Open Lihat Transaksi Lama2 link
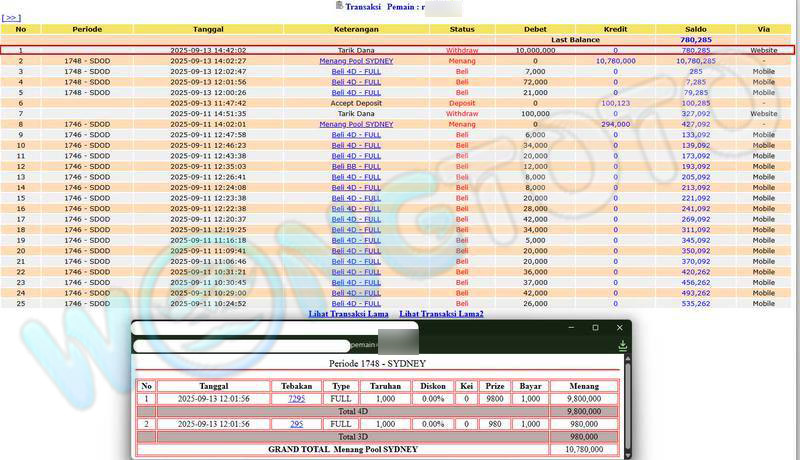 (x=441, y=314)
